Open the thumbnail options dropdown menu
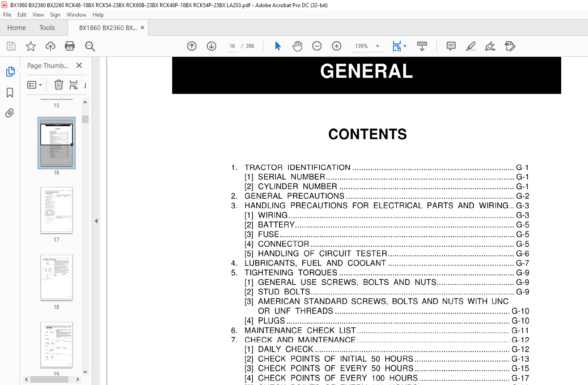The image size is (588, 385). (35, 85)
